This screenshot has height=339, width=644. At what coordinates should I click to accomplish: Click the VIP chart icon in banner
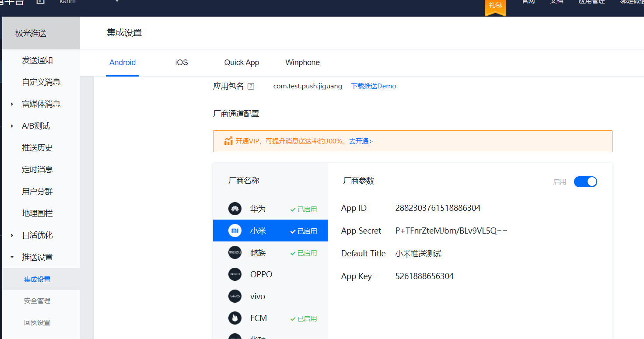point(228,141)
